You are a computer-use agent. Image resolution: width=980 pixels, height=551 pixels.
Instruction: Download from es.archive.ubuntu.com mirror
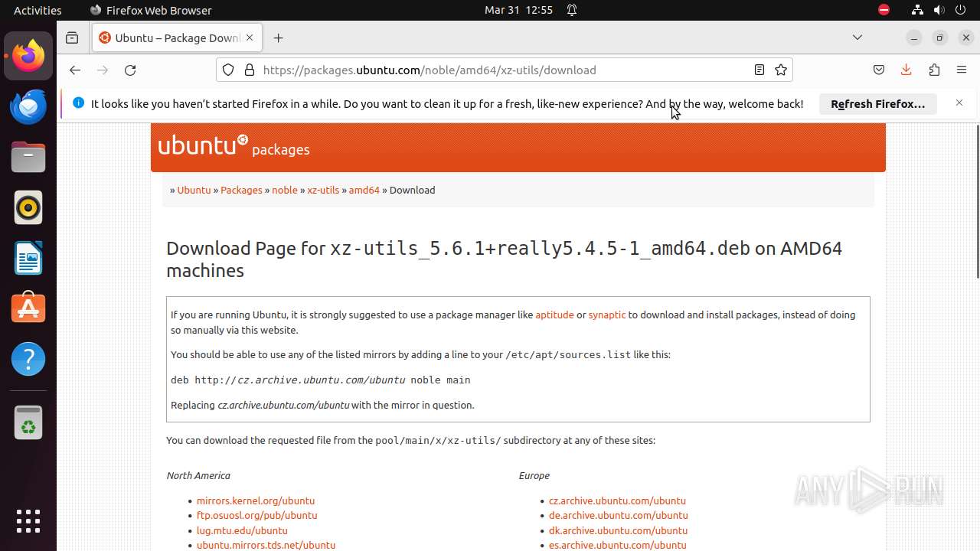tap(617, 545)
